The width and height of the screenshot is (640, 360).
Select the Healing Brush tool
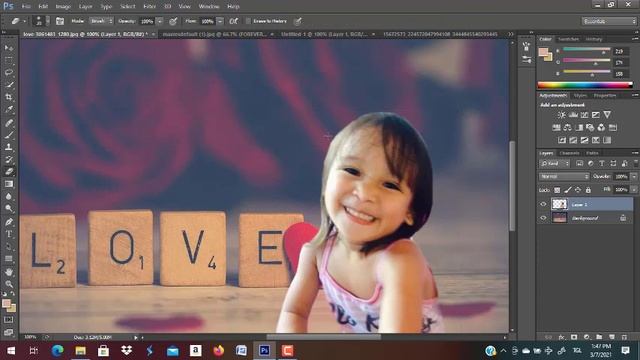tap(9, 122)
